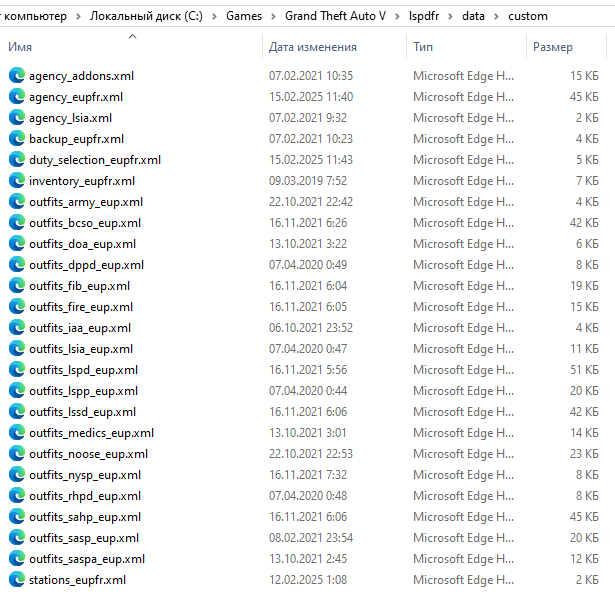Image resolution: width=615 pixels, height=608 pixels.
Task: Expand the breadcrumb chevron after компьютер
Action: (x=78, y=16)
